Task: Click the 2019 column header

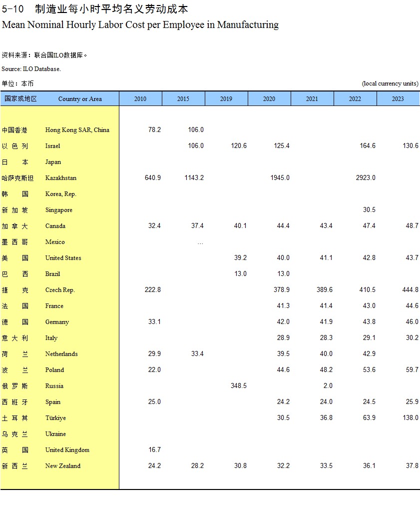Action: click(x=226, y=99)
